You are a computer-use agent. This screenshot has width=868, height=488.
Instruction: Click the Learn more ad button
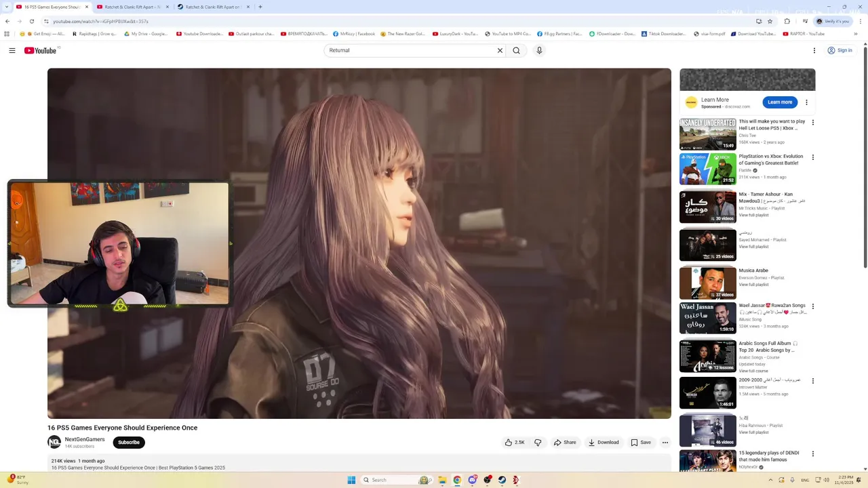(780, 102)
